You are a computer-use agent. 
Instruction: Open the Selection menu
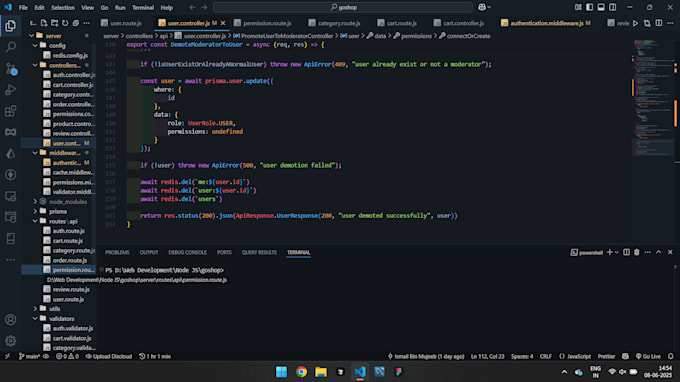pos(62,7)
